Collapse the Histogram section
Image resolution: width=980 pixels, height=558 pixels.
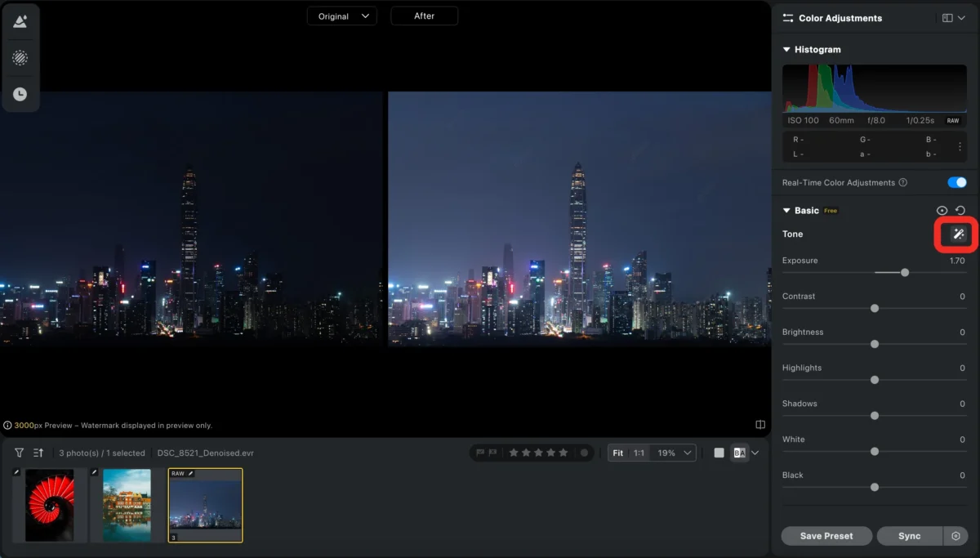click(786, 49)
